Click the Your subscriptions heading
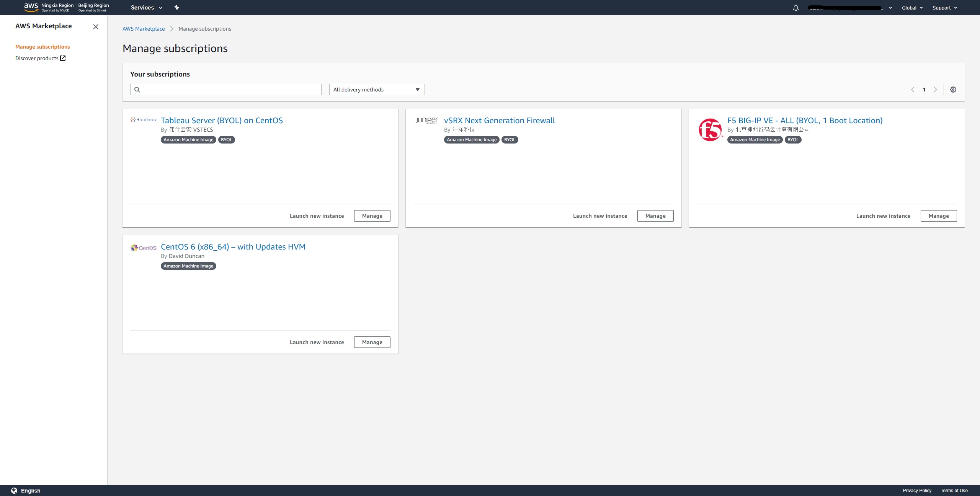The width and height of the screenshot is (980, 496). click(160, 74)
